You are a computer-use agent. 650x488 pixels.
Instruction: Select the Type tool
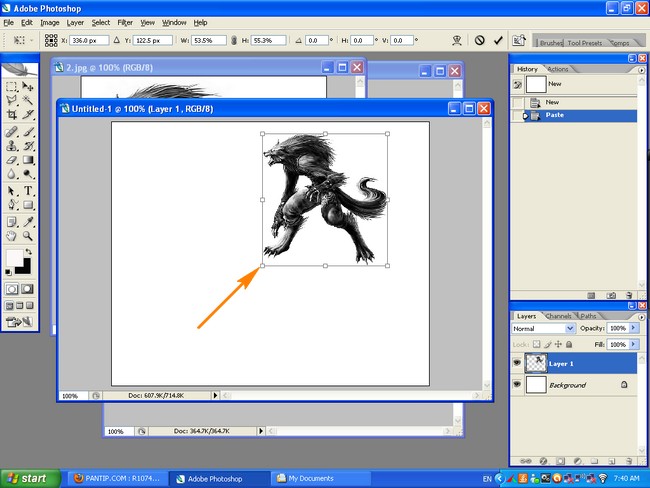[x=28, y=191]
